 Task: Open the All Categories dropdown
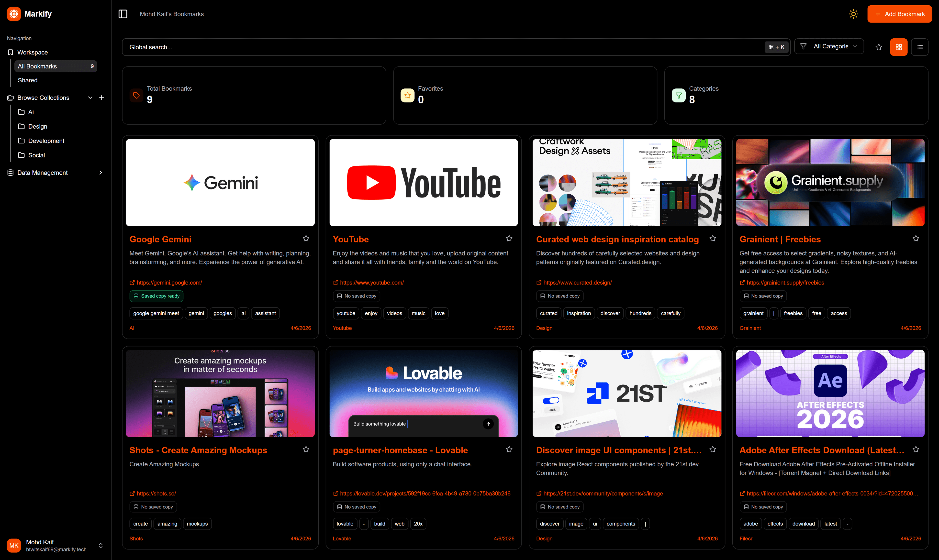pyautogui.click(x=829, y=46)
